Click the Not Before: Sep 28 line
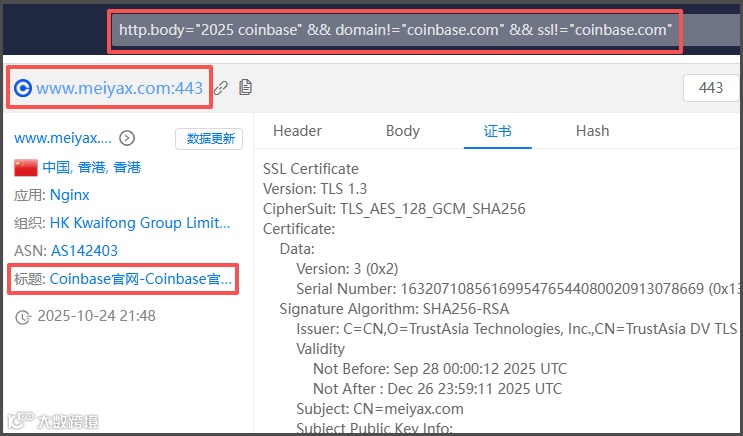The width and height of the screenshot is (743, 436). tap(440, 369)
